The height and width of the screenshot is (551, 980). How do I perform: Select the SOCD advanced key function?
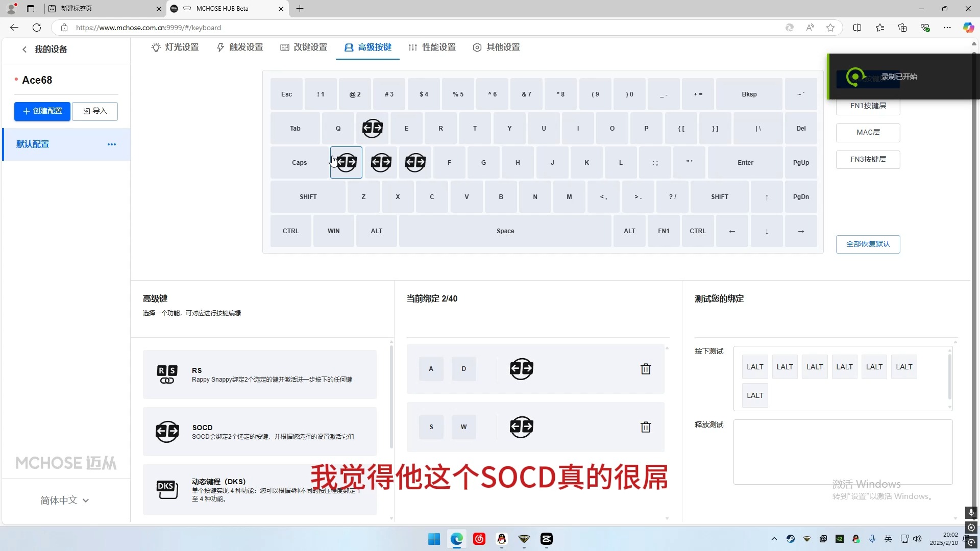pos(260,432)
